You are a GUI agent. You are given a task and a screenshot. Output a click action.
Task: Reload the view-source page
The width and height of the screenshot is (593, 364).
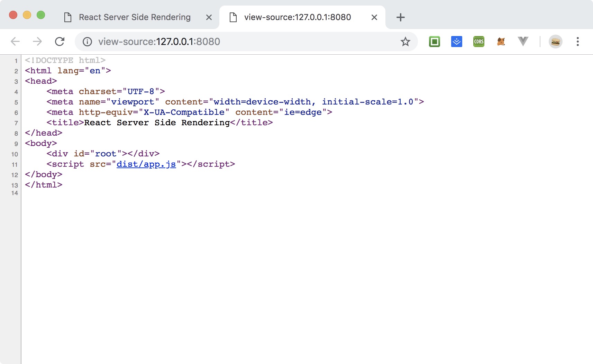tap(60, 42)
